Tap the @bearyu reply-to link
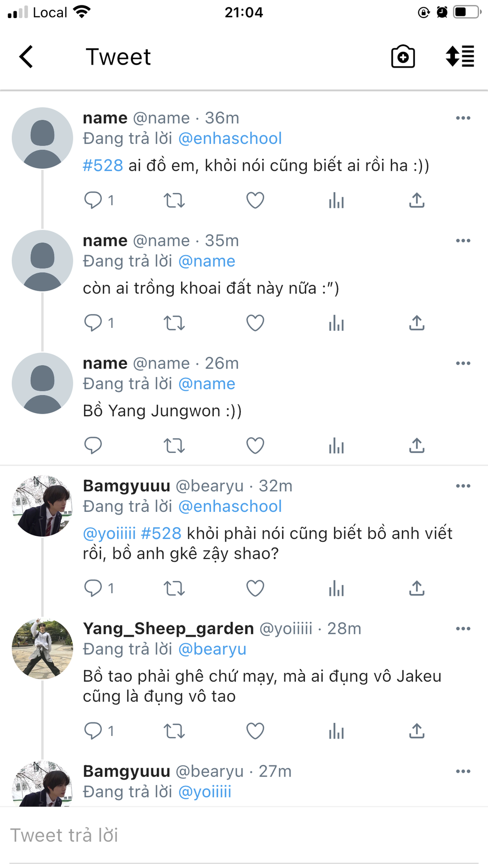This screenshot has height=868, width=488. coord(212,649)
